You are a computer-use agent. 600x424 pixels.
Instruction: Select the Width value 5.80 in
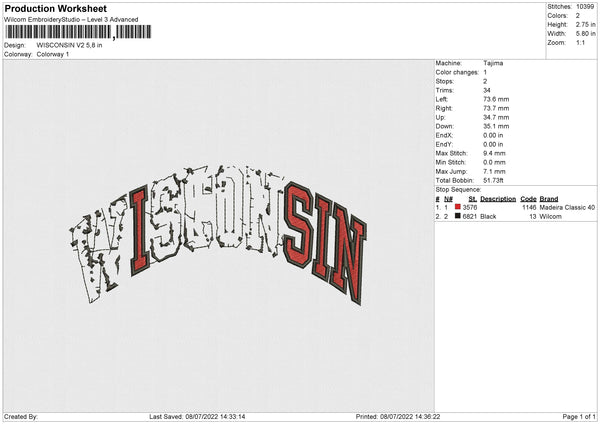[585, 34]
